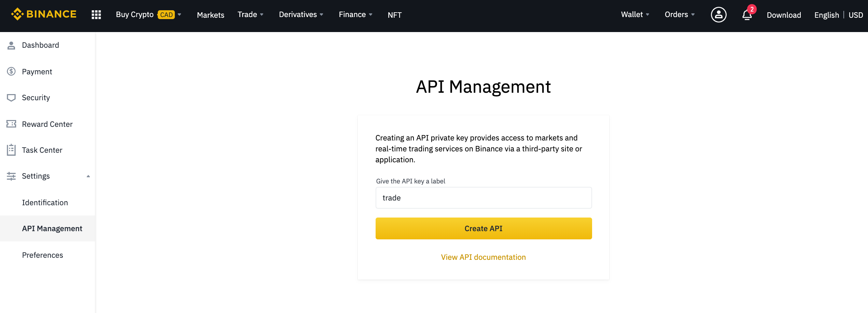
Task: Open the Wallet dropdown menu
Action: click(x=635, y=15)
